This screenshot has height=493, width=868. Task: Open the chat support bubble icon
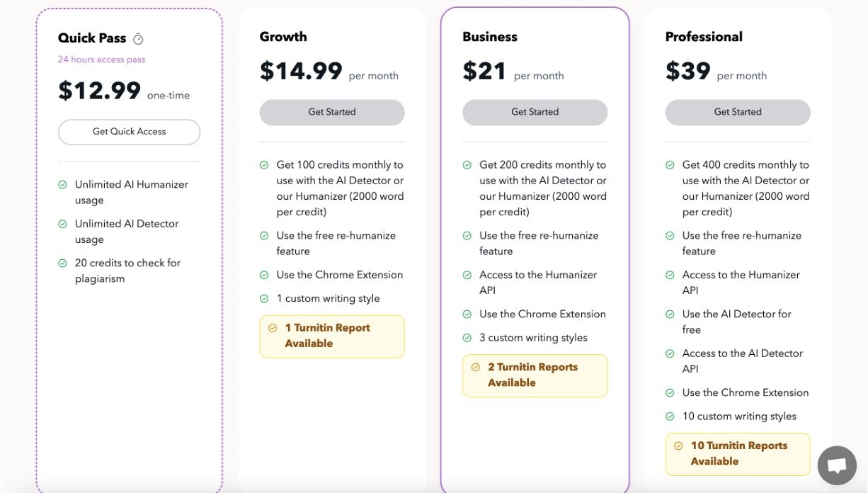[837, 465]
